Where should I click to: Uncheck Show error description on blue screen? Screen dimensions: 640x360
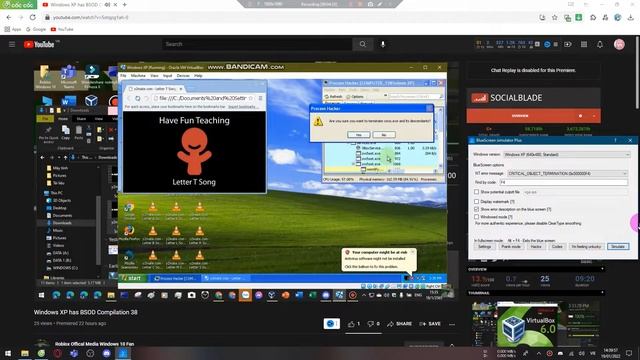[x=476, y=209]
